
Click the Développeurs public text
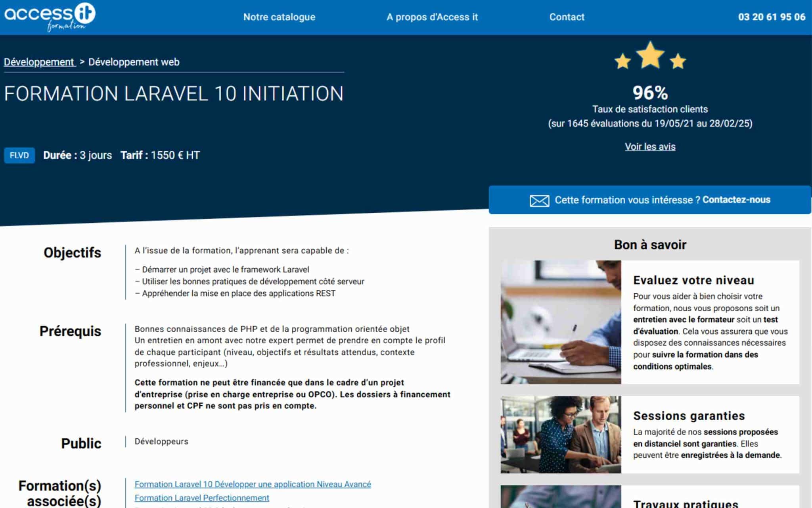(161, 441)
